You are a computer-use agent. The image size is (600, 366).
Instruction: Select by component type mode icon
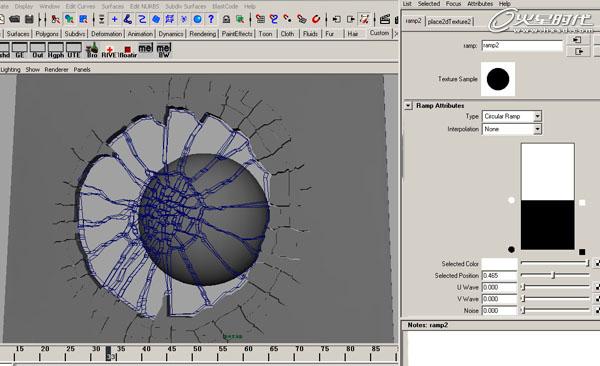tap(83, 19)
